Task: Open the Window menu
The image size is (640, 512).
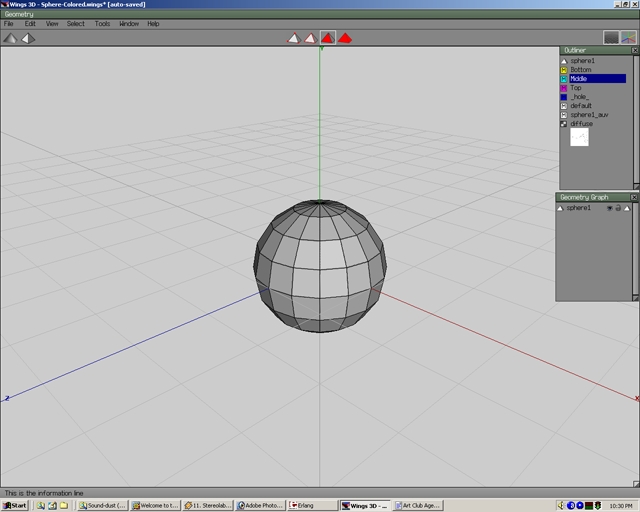Action: (x=129, y=24)
